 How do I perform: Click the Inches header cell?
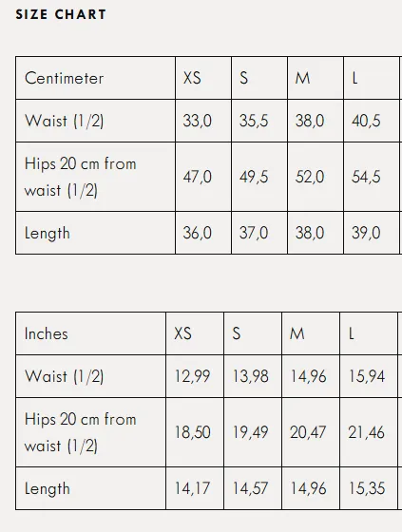click(x=90, y=333)
